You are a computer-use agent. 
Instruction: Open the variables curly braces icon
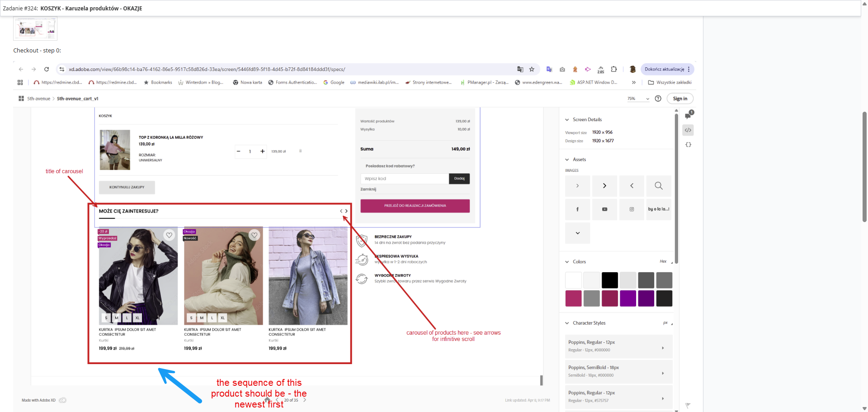click(x=688, y=145)
